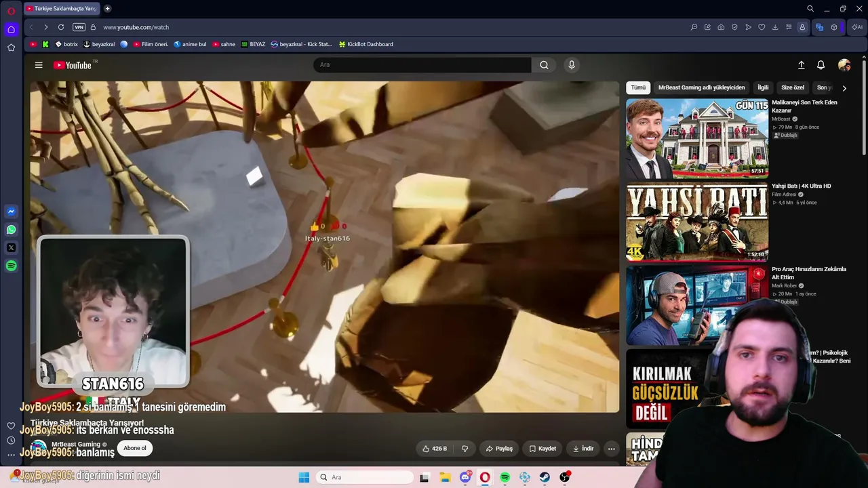The width and height of the screenshot is (868, 488).
Task: Open the Yahşi Batı | 4K Ultra HD title
Action: click(x=802, y=186)
